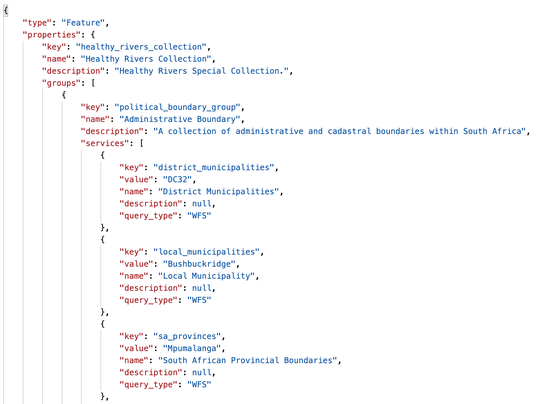Click the "local_municipalities" key value
Image resolution: width=538 pixels, height=404 pixels.
tap(207, 252)
